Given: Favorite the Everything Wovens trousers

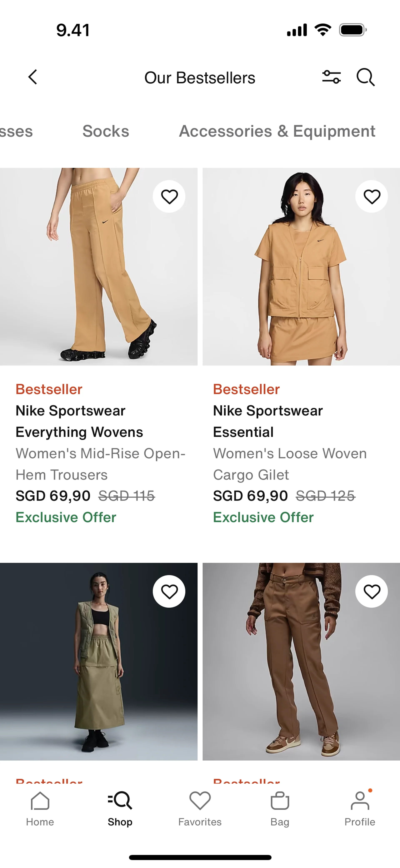Looking at the screenshot, I should 169,196.
